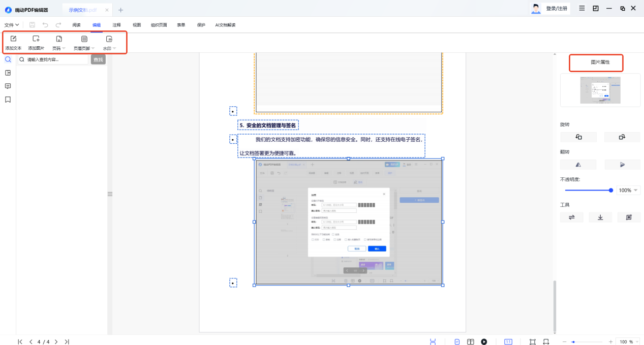
Task: Open the page thumbnails sidebar panel
Action: (x=8, y=73)
